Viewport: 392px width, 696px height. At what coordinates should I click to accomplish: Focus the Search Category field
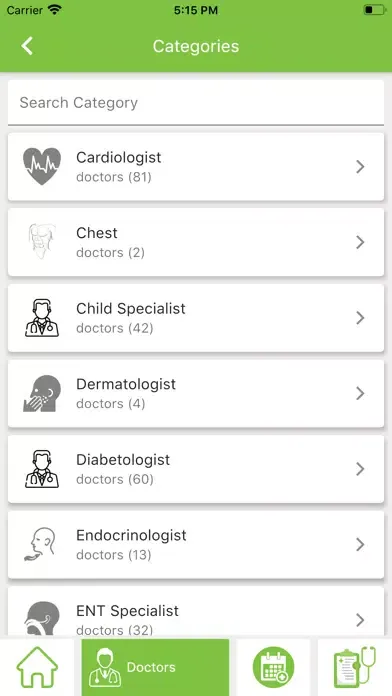point(196,103)
